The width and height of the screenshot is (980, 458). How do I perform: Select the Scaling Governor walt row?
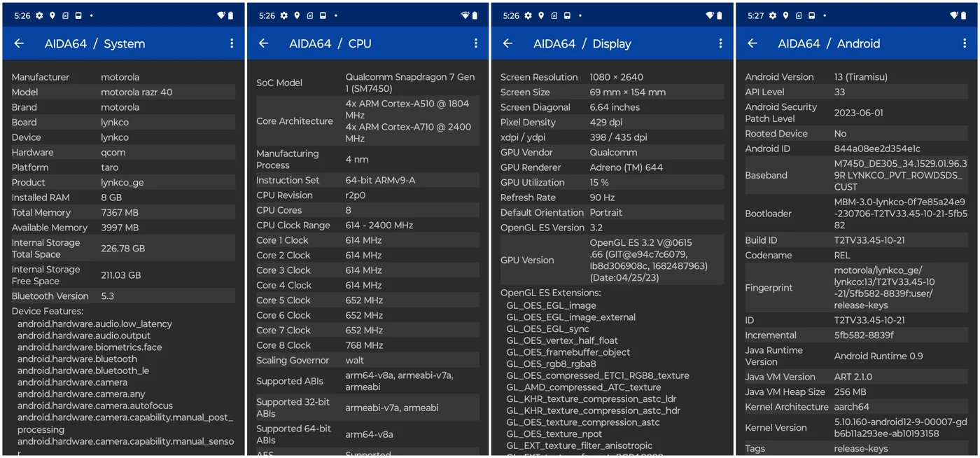click(367, 361)
